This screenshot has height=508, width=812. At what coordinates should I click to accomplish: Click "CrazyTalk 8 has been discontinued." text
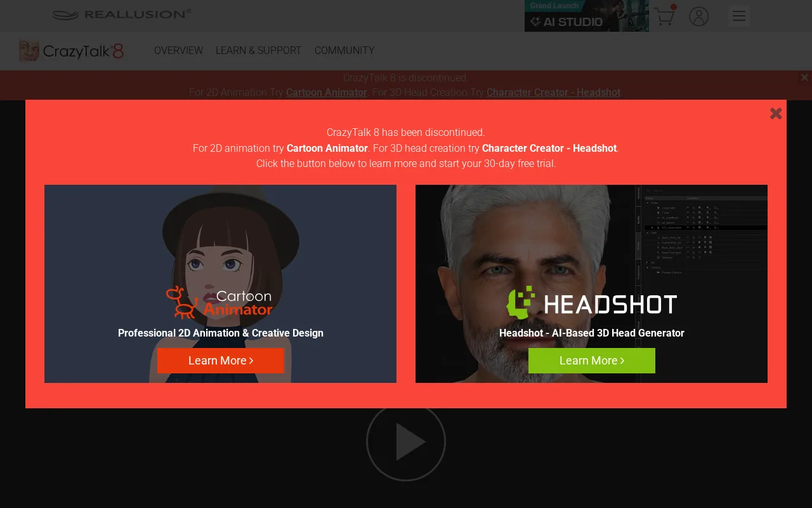tap(406, 132)
